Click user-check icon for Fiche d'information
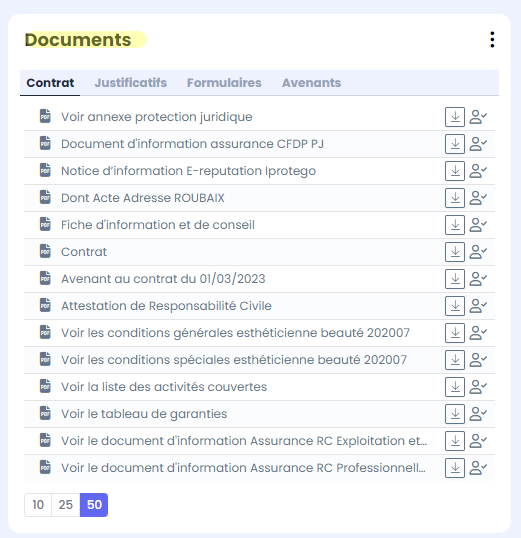Image resolution: width=521 pixels, height=538 pixels. [x=478, y=225]
